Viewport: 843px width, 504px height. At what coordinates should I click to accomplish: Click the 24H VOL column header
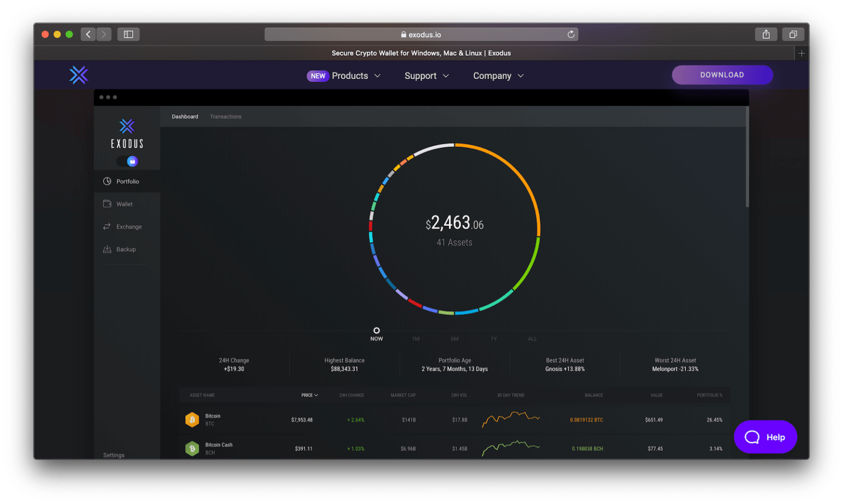(459, 395)
